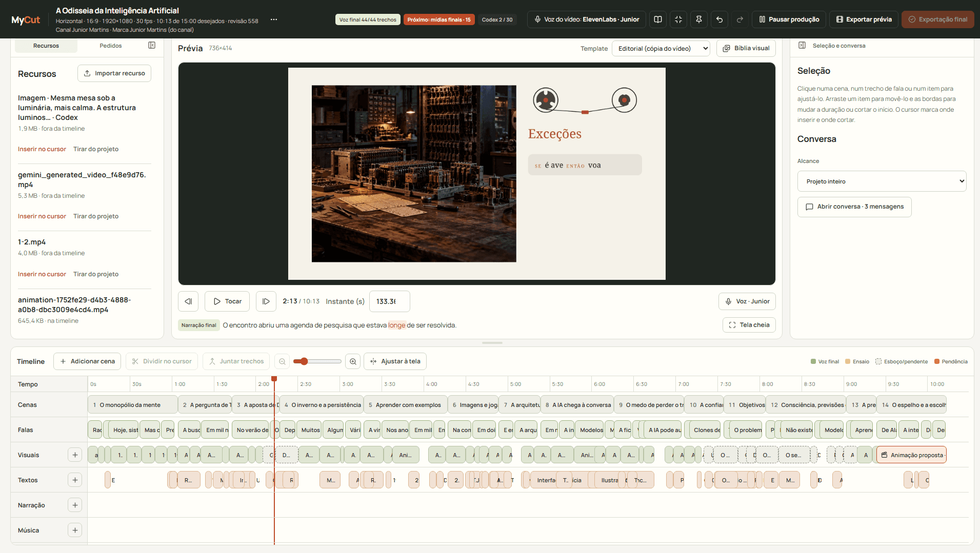Step back one frame in preview
The height and width of the screenshot is (553, 980).
(x=188, y=301)
